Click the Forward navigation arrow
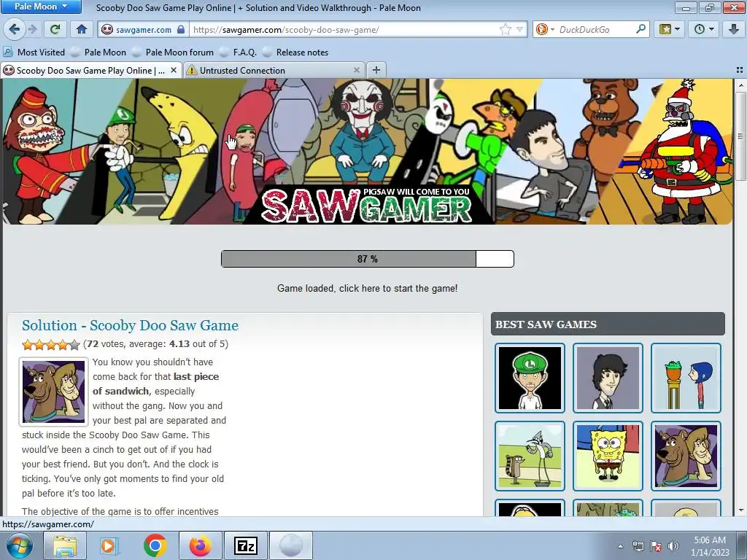The width and height of the screenshot is (747, 560). 32,29
